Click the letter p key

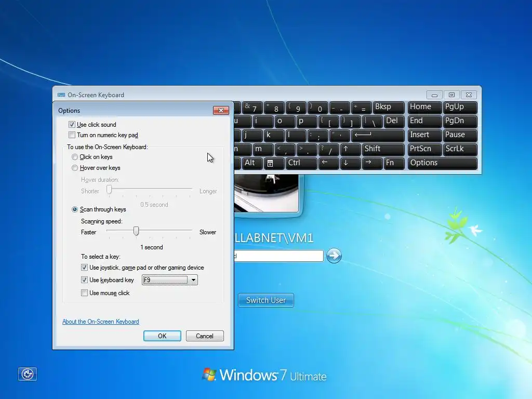pyautogui.click(x=307, y=121)
